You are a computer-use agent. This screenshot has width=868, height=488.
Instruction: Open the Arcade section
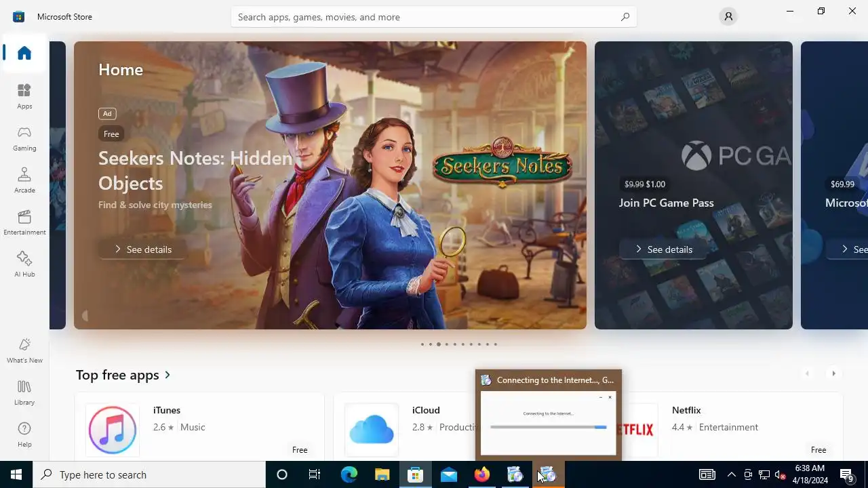pyautogui.click(x=24, y=180)
